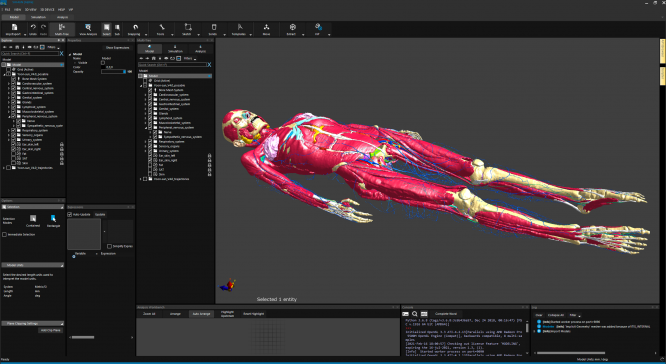
Task: Click Reset Highlight in Analysis Workbench
Action: 254,314
